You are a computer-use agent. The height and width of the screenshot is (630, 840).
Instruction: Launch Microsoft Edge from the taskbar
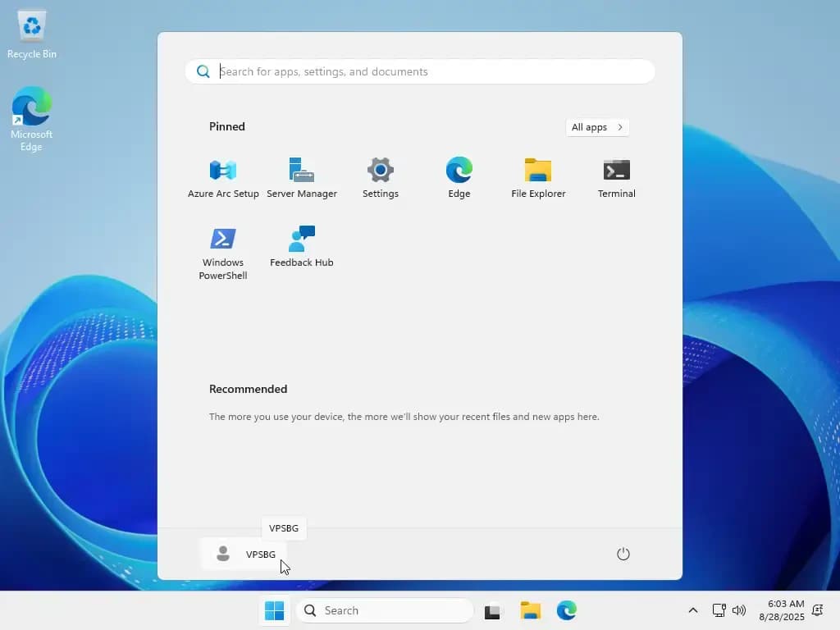coord(566,610)
